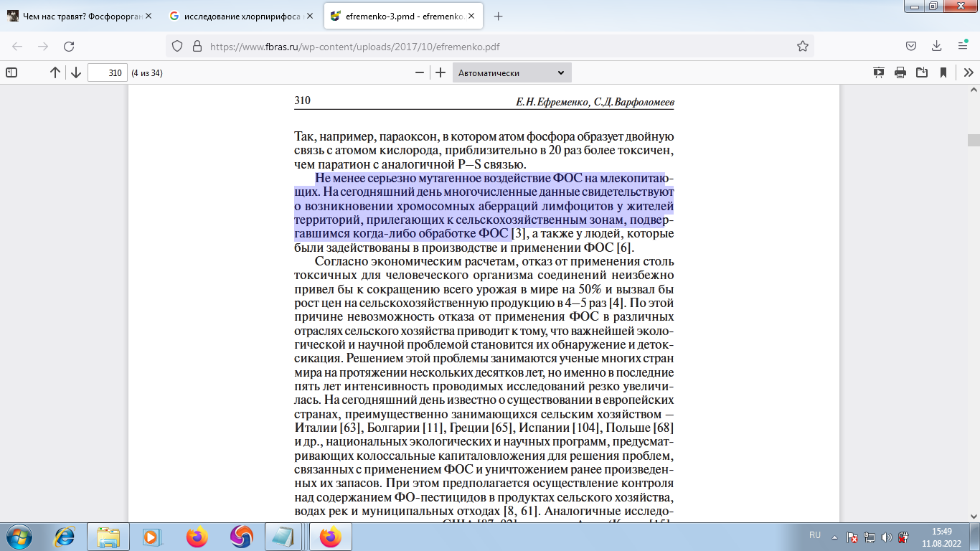Expand the PDF tools chevron menu
Screen dimensions: 980x551
coord(968,72)
